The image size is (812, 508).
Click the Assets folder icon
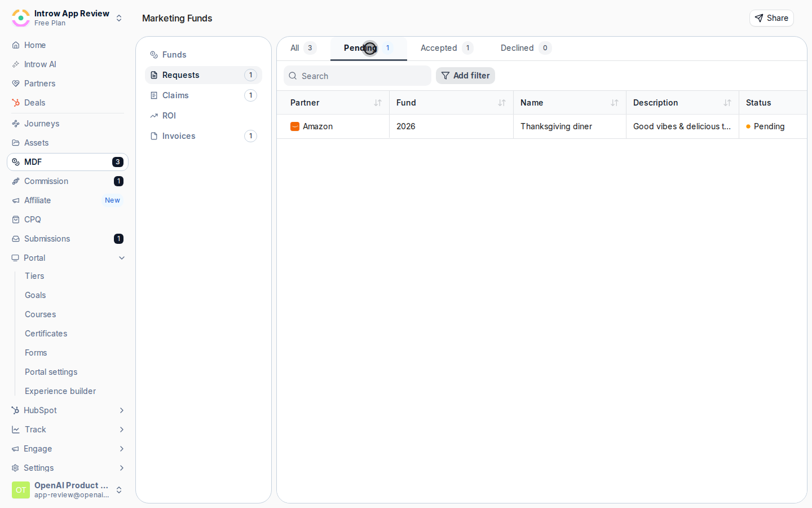click(x=16, y=143)
